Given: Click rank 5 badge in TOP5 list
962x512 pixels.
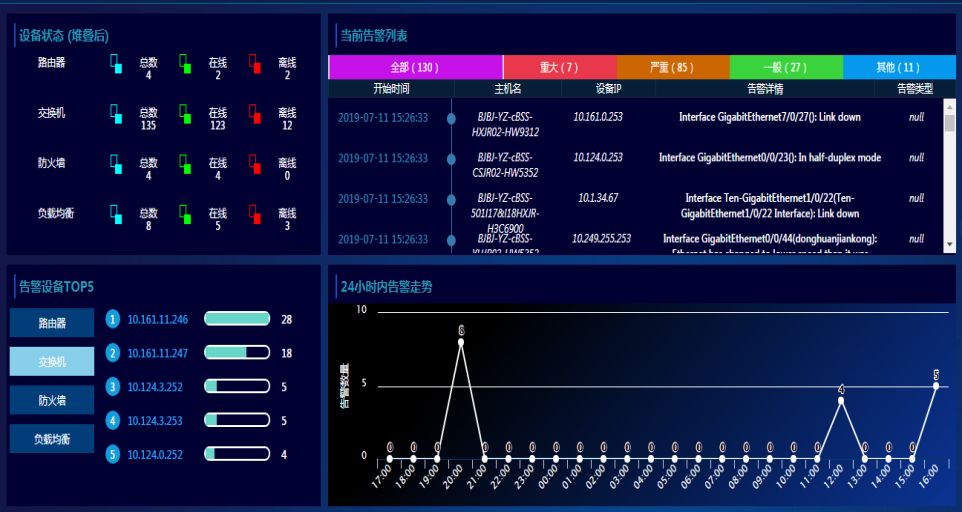Looking at the screenshot, I should (113, 454).
